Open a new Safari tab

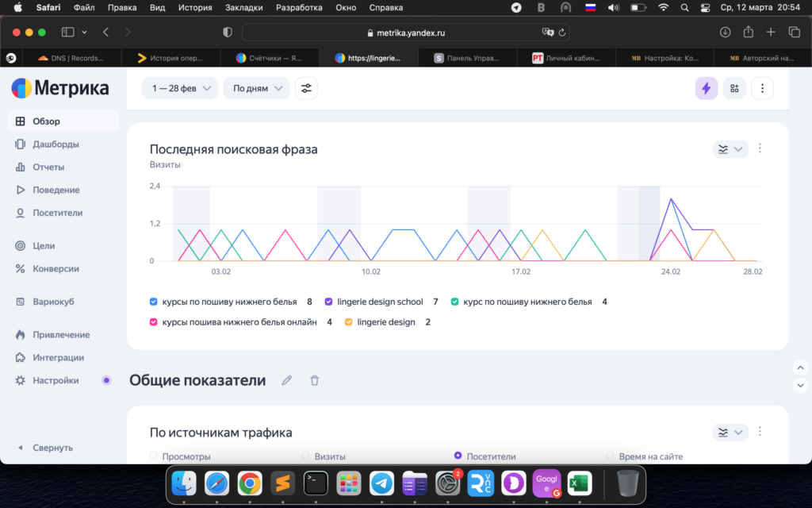point(771,32)
